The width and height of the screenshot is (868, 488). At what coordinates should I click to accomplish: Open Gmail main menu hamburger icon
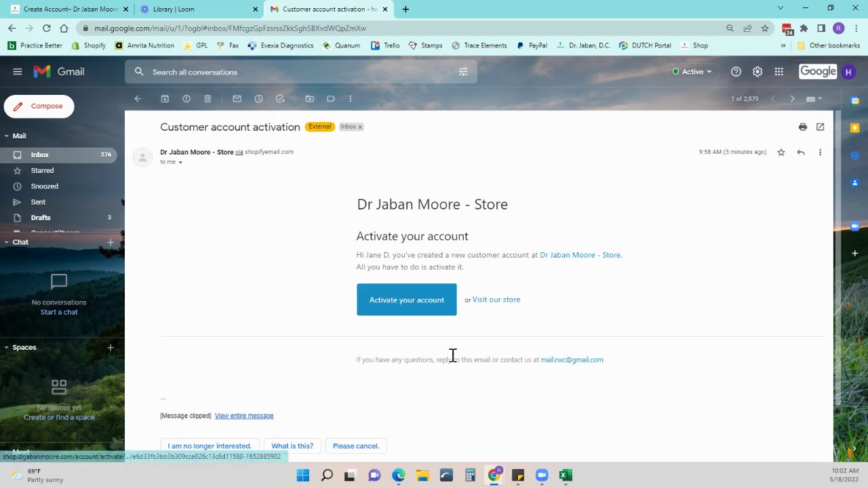[x=18, y=72]
